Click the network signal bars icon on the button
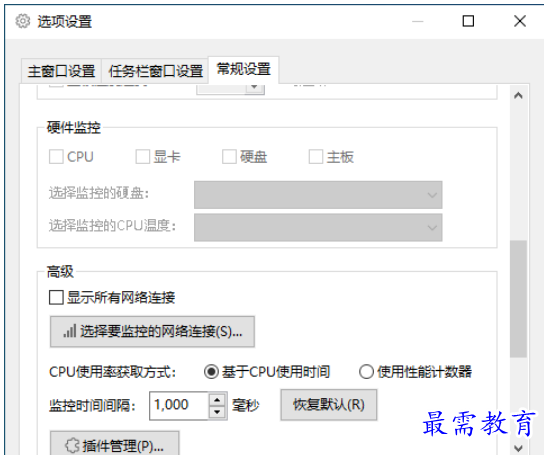 coord(70,331)
